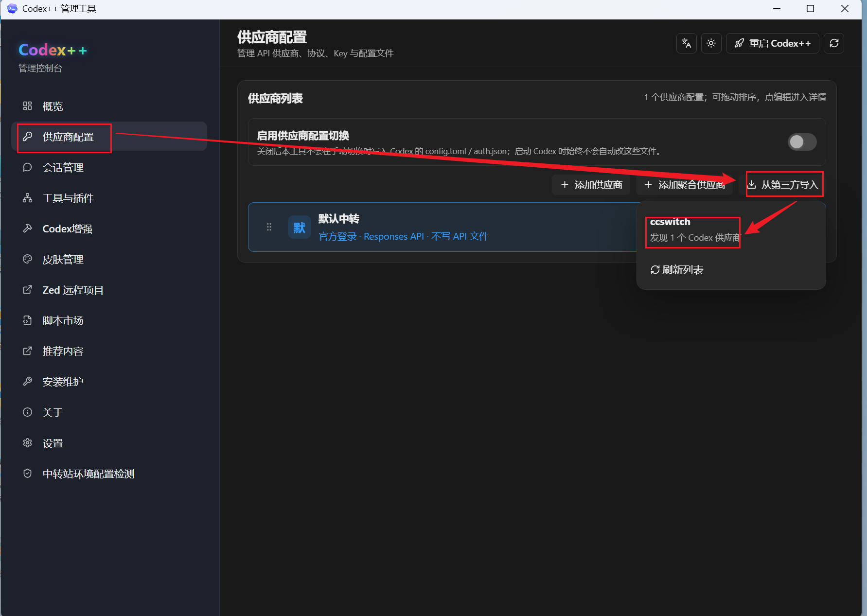
Task: Select 供应商配置 in the sidebar
Action: 109,137
